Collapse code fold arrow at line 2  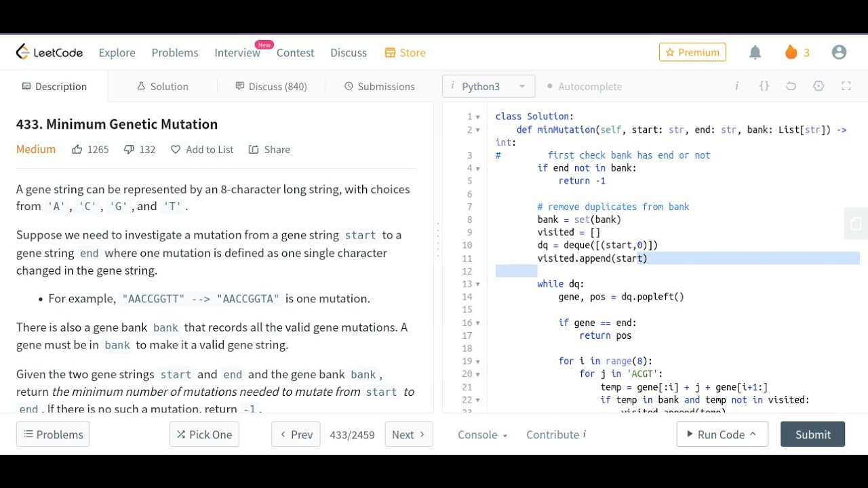tap(477, 129)
